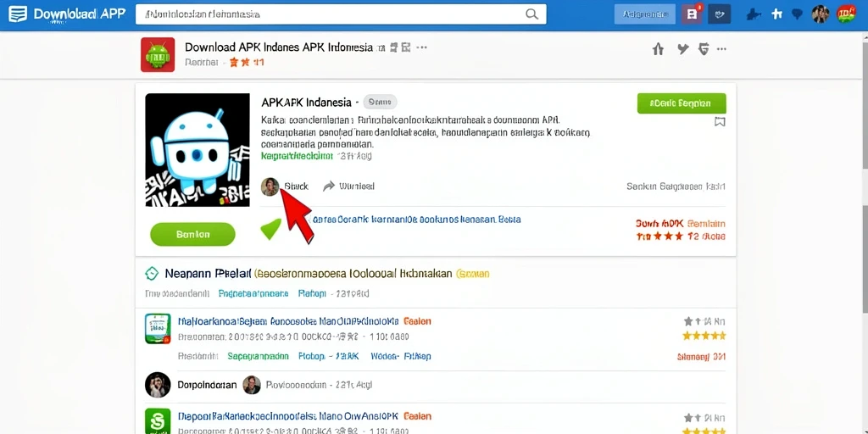868x434 pixels.
Task: Click the share arrow icon beside Wurnlead
Action: [329, 186]
